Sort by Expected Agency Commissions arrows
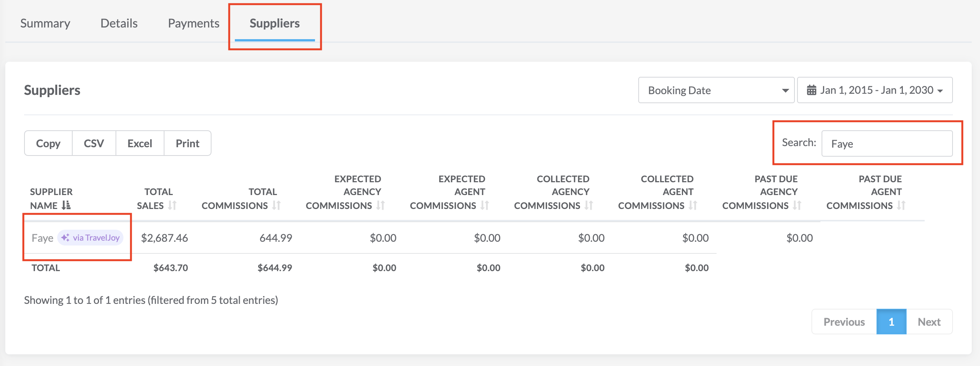Screen dimensions: 980x366 pos(380,206)
